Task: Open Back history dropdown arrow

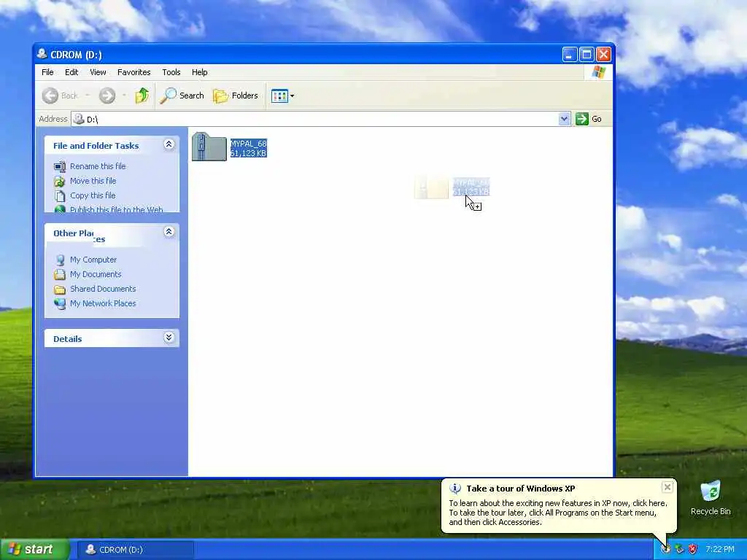Action: pyautogui.click(x=88, y=96)
